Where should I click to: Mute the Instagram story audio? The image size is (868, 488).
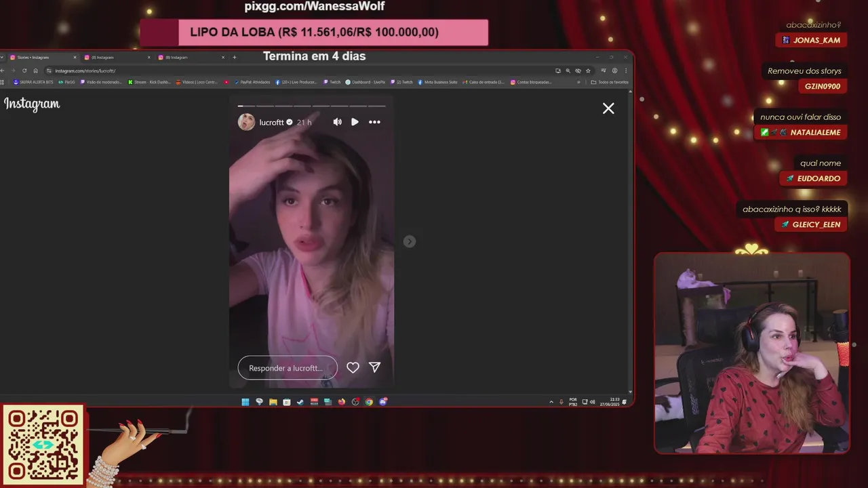pyautogui.click(x=337, y=122)
